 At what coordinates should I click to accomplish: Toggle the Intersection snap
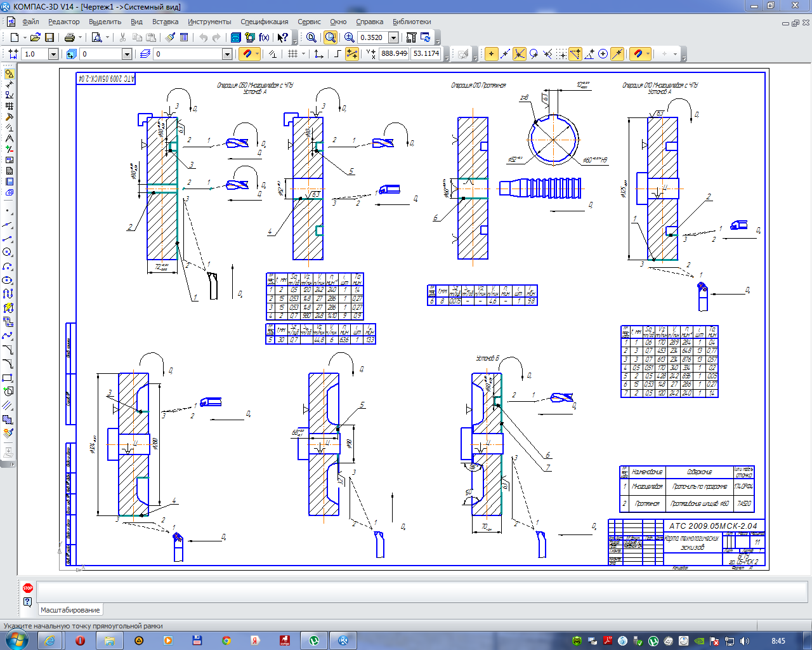[519, 54]
